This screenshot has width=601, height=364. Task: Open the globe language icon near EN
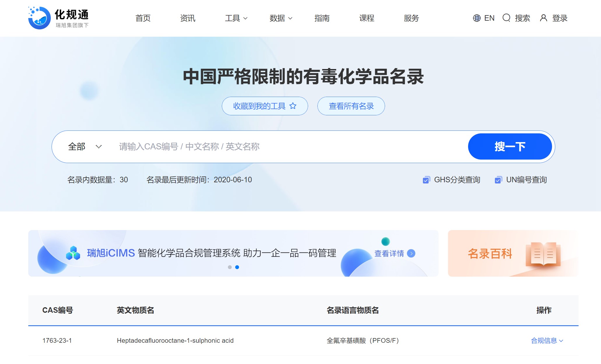(x=477, y=18)
